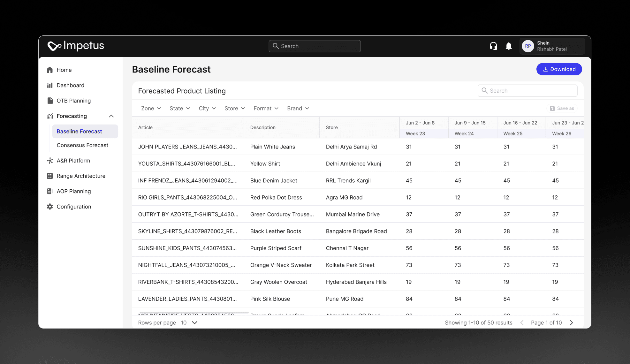Click the Home sidebar icon

click(x=50, y=70)
